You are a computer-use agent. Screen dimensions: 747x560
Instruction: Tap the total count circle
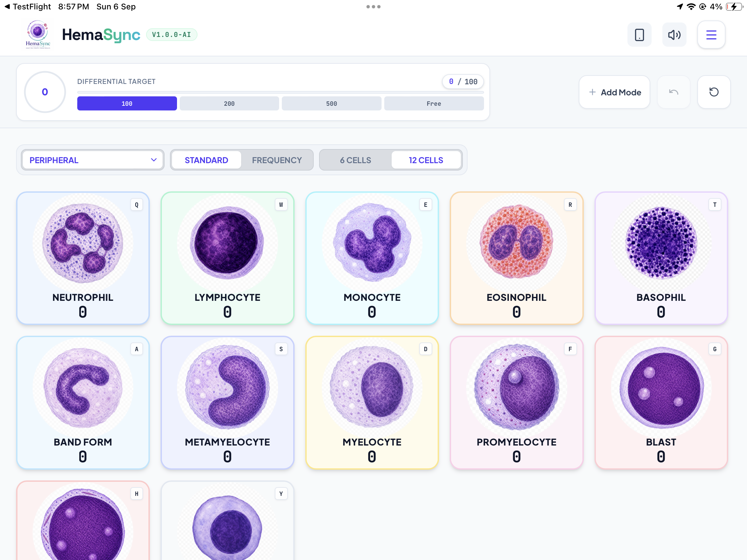(x=45, y=92)
